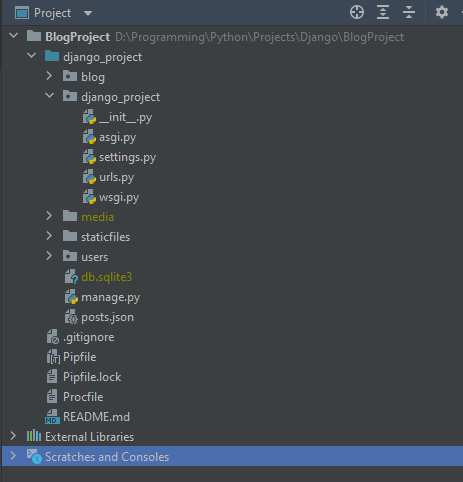Select the settings.py file name
The height and width of the screenshot is (482, 463).
coord(127,157)
